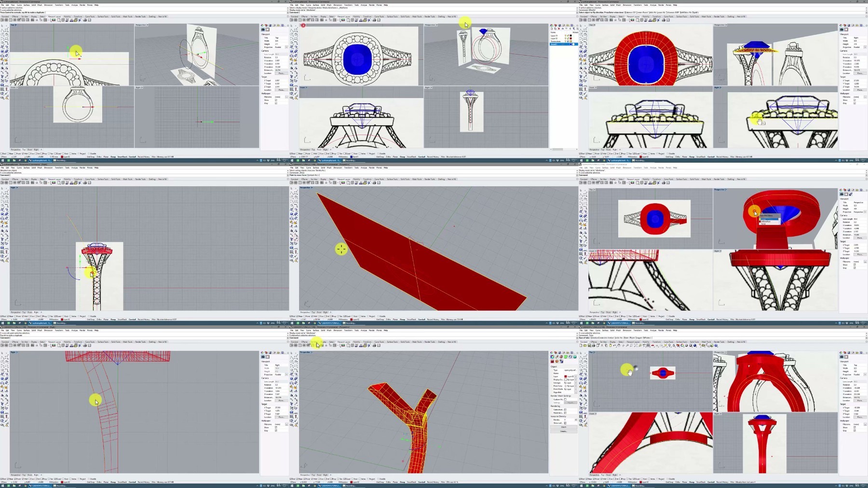Open Curve menu in ring-sketch-only window
Image resolution: width=868 pixels, height=488 pixels.
[x=19, y=5]
